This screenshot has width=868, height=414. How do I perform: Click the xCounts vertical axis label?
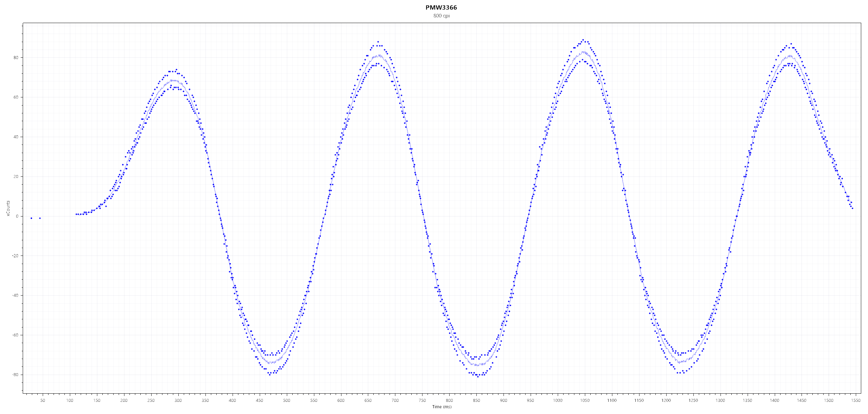[x=8, y=208]
